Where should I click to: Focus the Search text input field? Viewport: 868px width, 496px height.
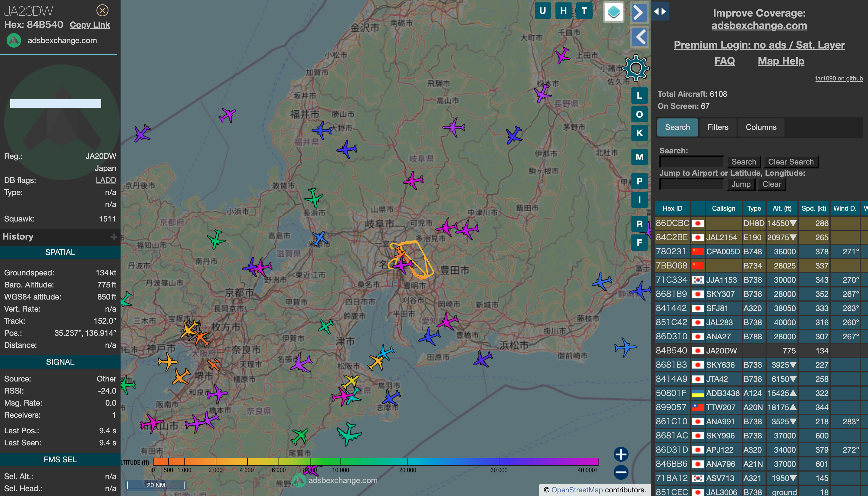[x=691, y=162]
